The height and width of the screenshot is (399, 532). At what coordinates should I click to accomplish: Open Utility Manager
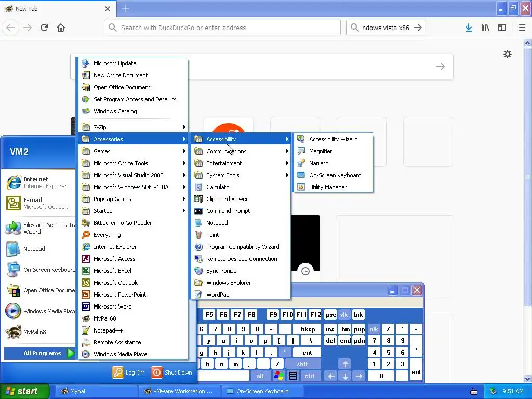(333, 187)
